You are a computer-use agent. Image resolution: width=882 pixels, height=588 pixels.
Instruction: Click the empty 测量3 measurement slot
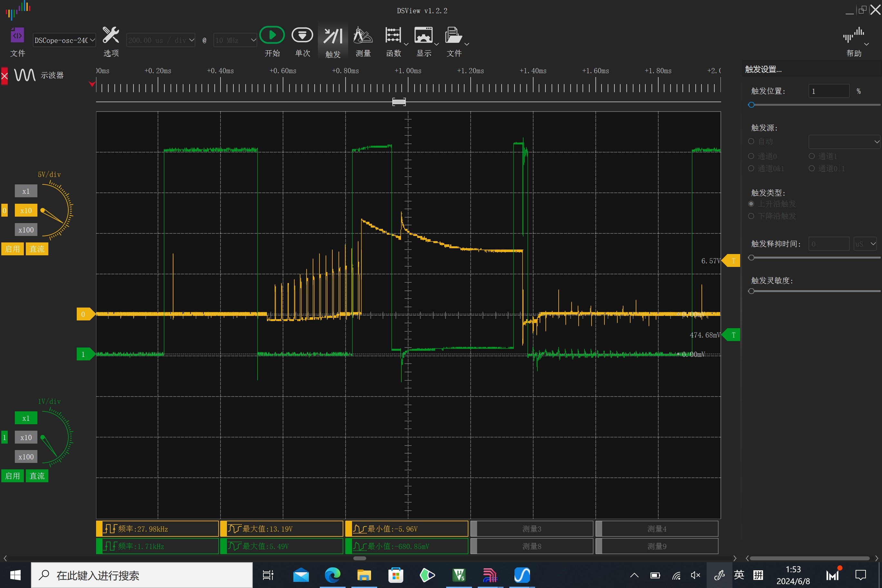[x=531, y=529]
